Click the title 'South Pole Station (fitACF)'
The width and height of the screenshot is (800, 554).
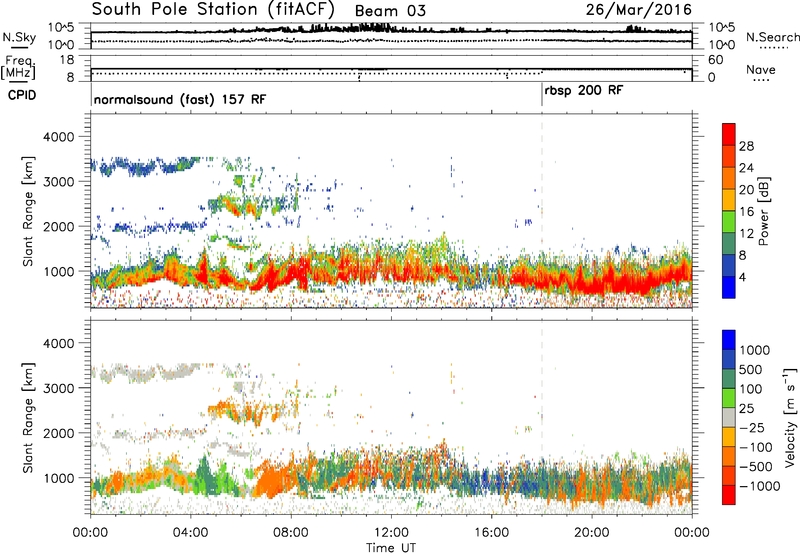point(213,10)
